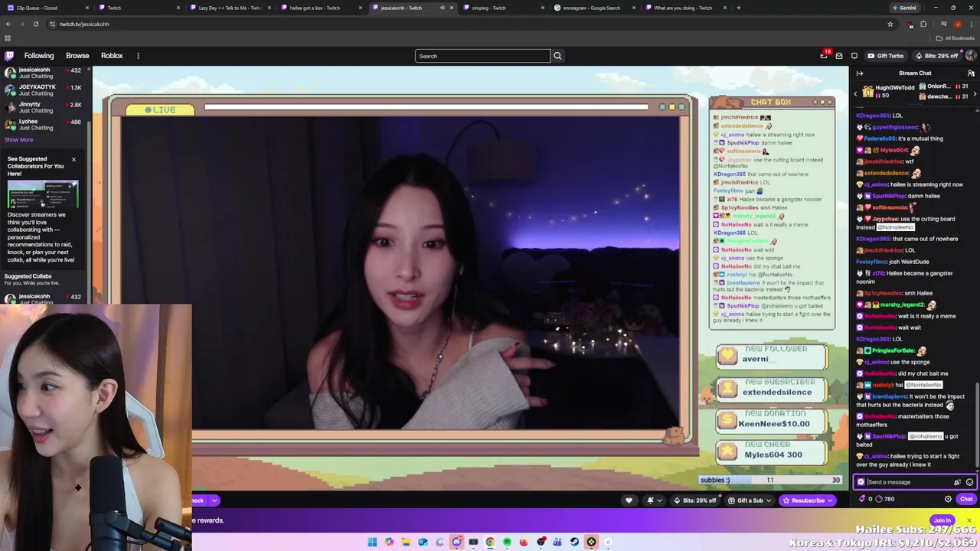Open the browser extensions puzzle icon
Screen dimensions: 980x551
point(923,24)
